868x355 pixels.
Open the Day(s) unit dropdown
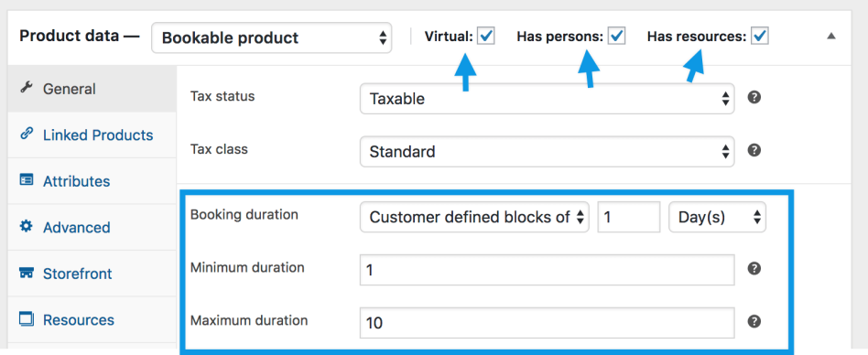718,217
